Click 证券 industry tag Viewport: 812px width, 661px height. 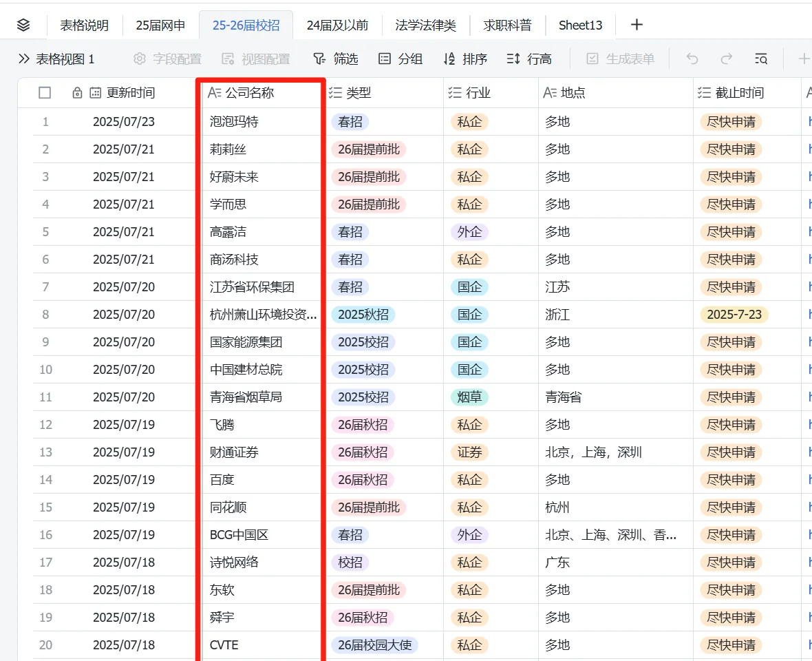click(x=469, y=452)
